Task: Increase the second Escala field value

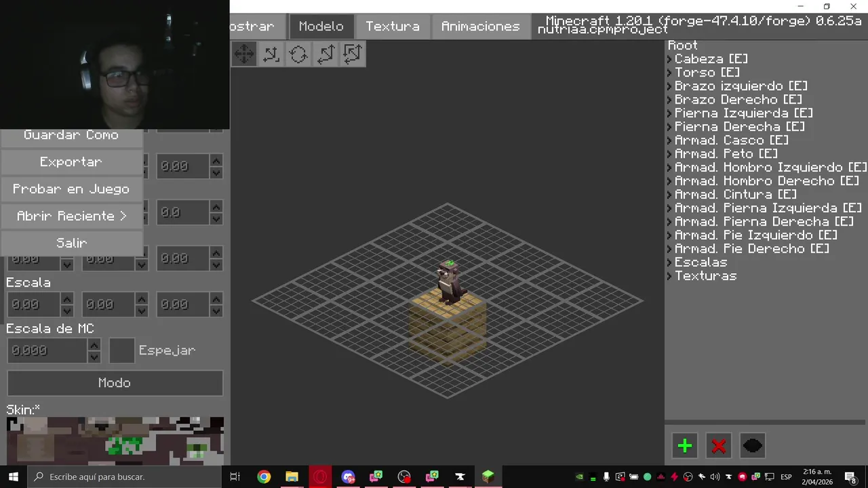Action: tap(142, 299)
